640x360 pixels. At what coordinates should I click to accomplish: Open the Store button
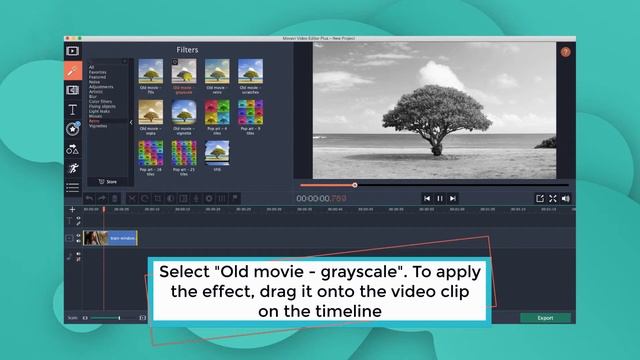point(108,182)
